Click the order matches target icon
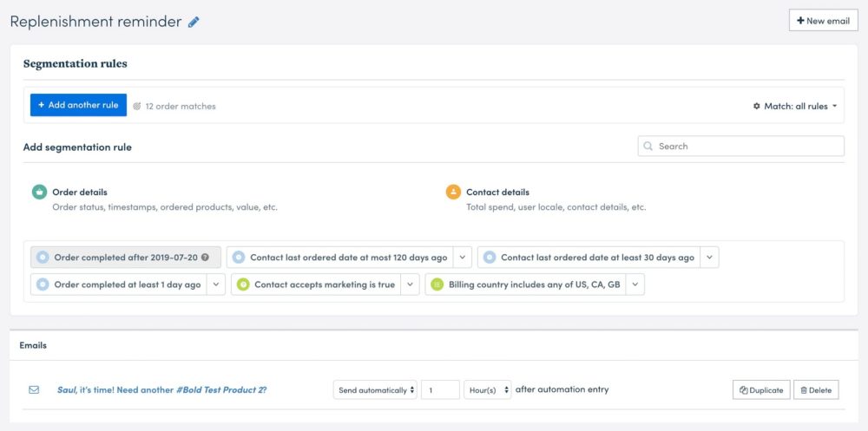The width and height of the screenshot is (868, 431). pos(137,106)
